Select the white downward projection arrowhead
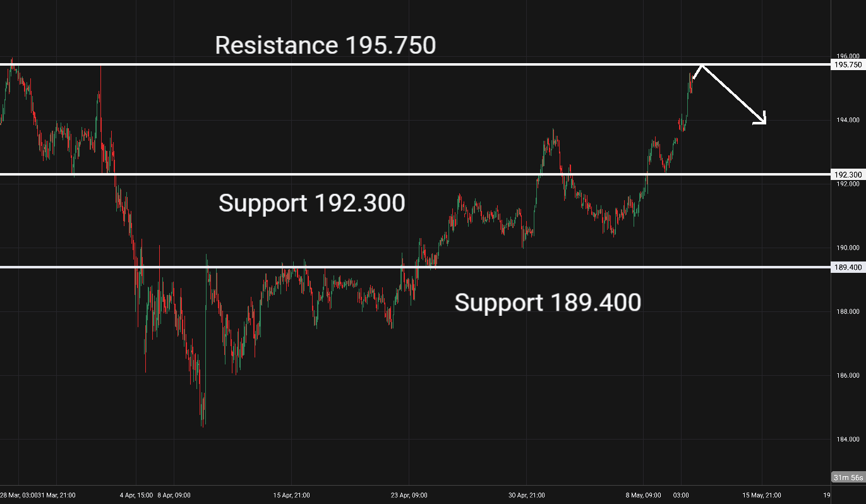The width and height of the screenshot is (866, 504). tap(761, 118)
